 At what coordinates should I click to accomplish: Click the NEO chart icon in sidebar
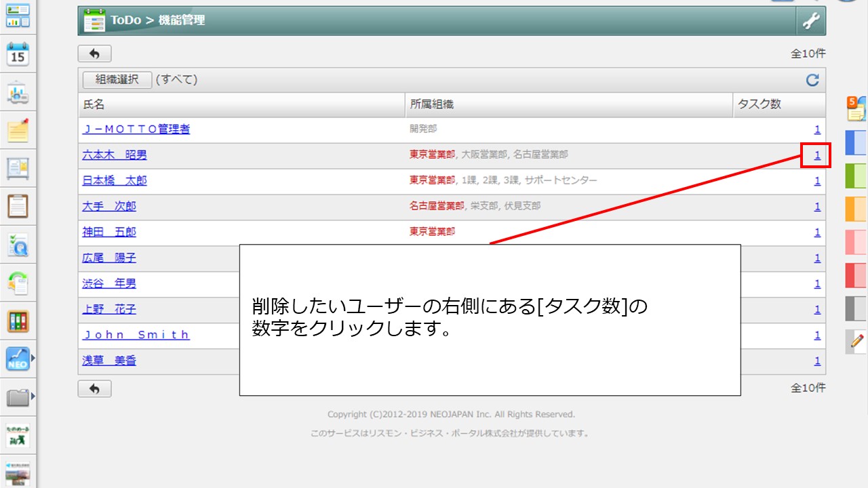(18, 359)
